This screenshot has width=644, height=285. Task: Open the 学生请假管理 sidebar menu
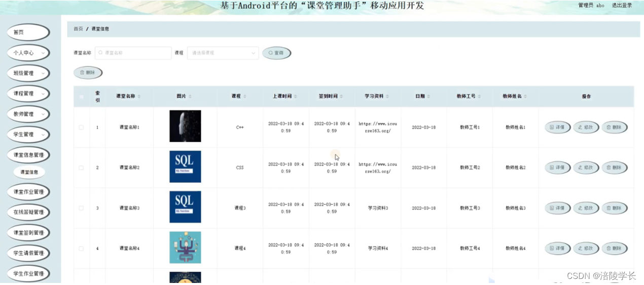click(28, 253)
